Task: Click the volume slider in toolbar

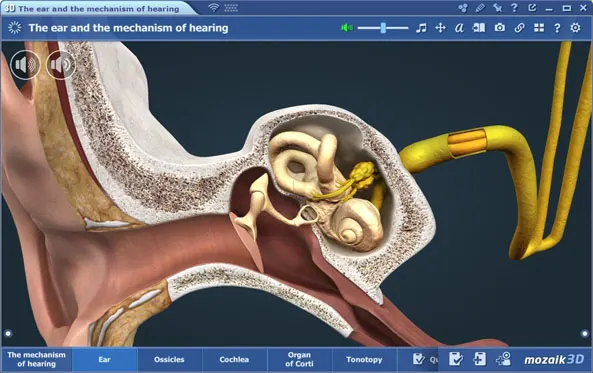Action: tap(383, 28)
